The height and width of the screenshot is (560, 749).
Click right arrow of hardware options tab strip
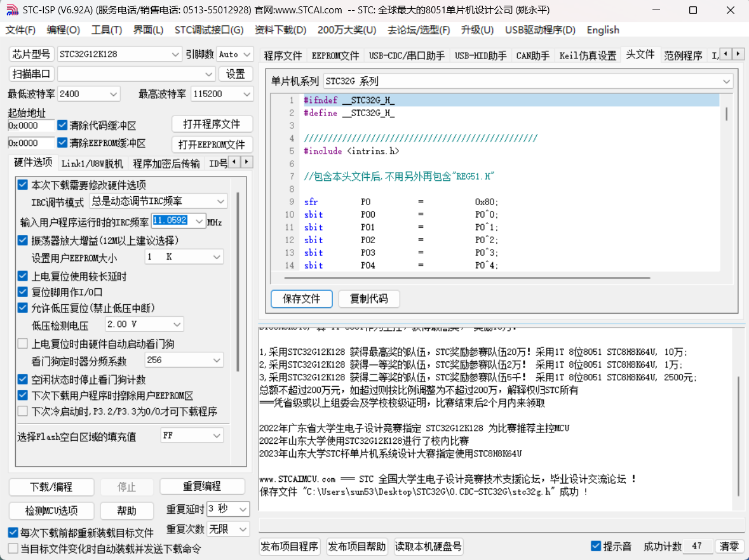point(246,162)
